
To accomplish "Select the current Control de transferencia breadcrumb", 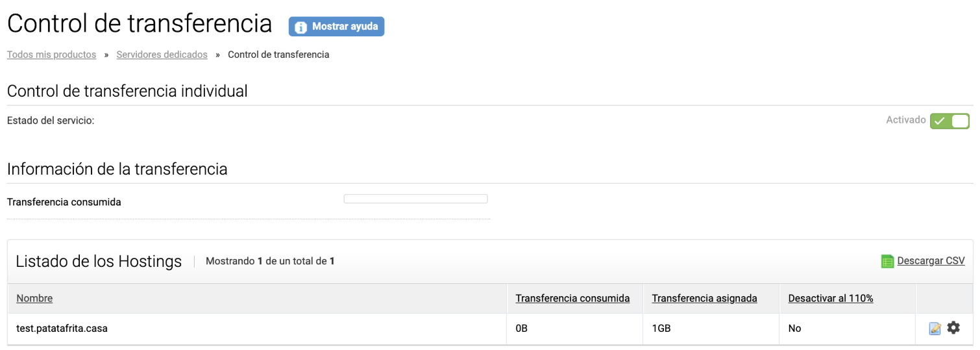I will coord(278,55).
